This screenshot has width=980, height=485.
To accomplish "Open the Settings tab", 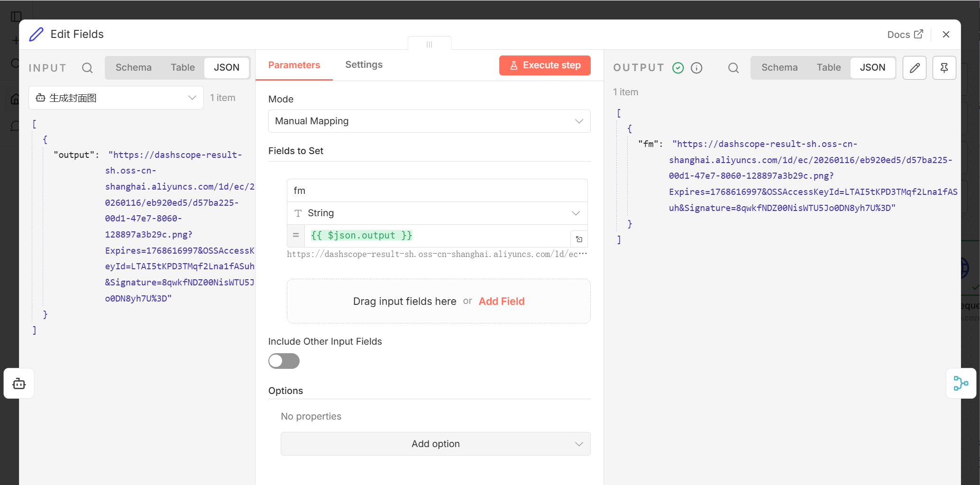I will (364, 65).
